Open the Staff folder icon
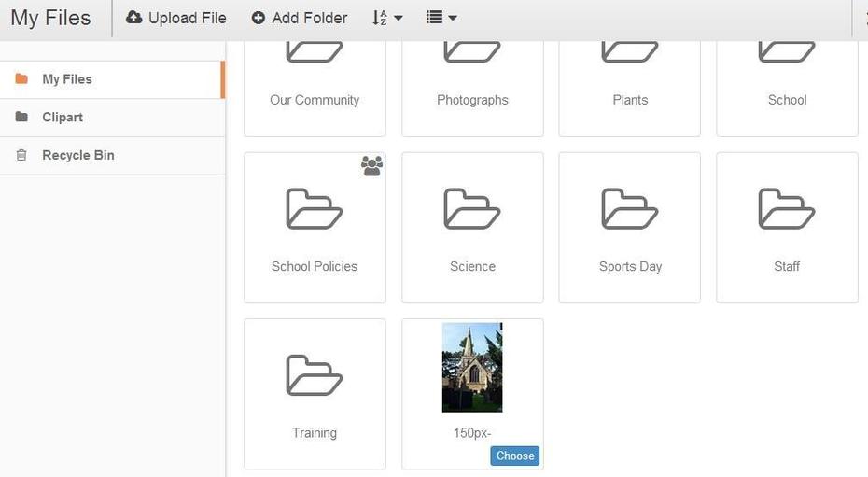The width and height of the screenshot is (868, 477). pyautogui.click(x=787, y=208)
